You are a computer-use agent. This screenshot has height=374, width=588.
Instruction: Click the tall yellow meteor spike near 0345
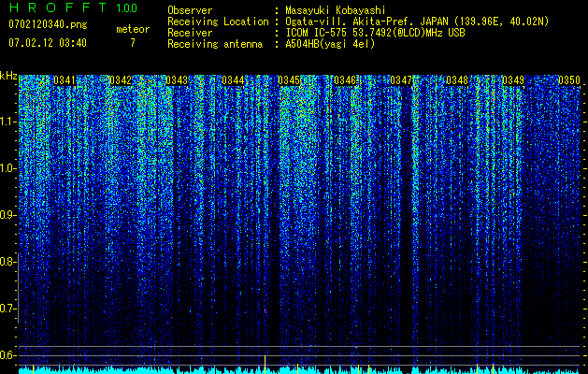265,364
